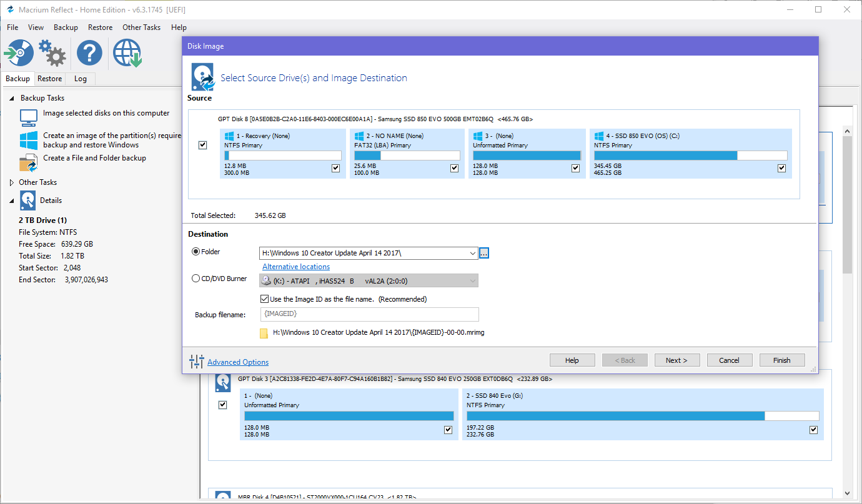Switch to the Restore tab
The height and width of the screenshot is (504, 862).
pyautogui.click(x=49, y=79)
